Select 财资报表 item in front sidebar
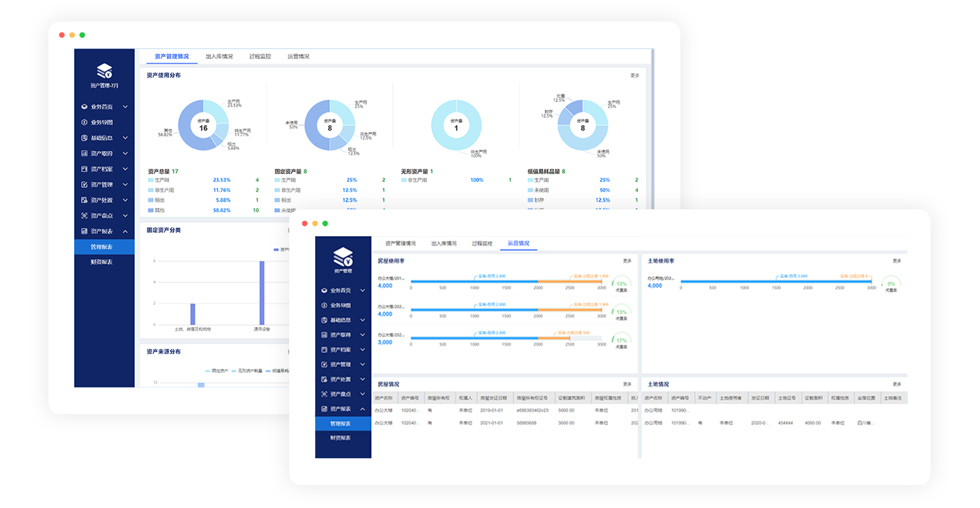 point(340,438)
